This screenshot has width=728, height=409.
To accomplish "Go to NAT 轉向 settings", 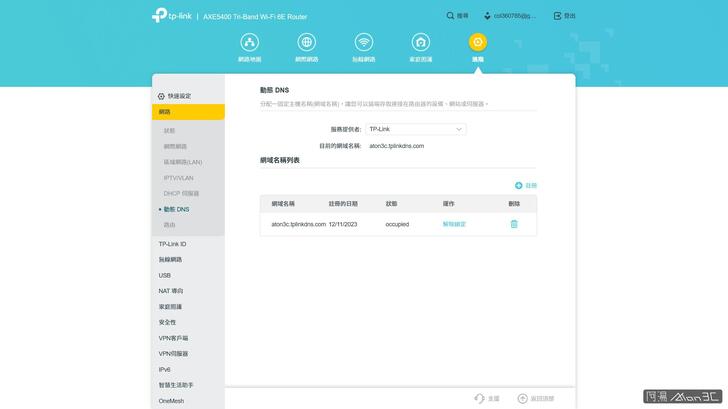I will coord(171,290).
